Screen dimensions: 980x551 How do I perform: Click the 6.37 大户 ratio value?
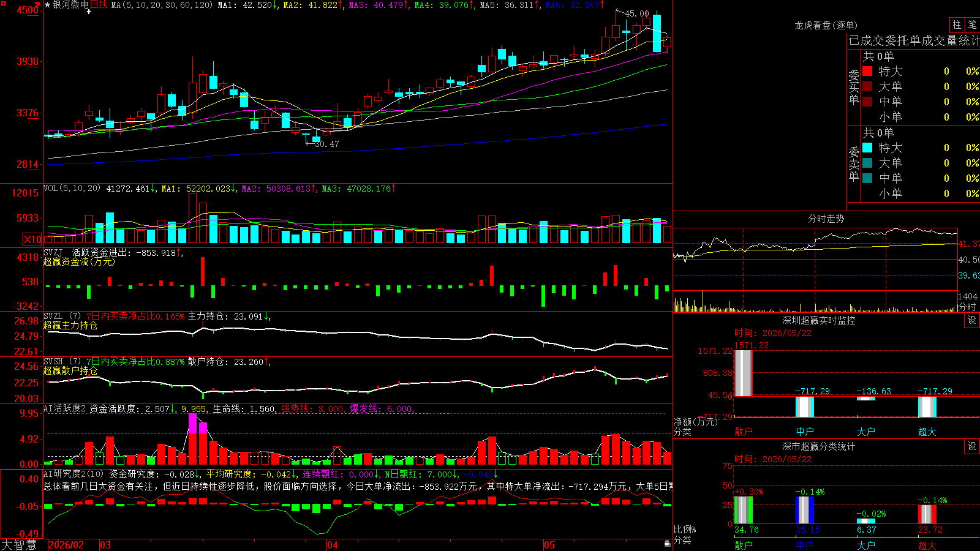pyautogui.click(x=866, y=530)
